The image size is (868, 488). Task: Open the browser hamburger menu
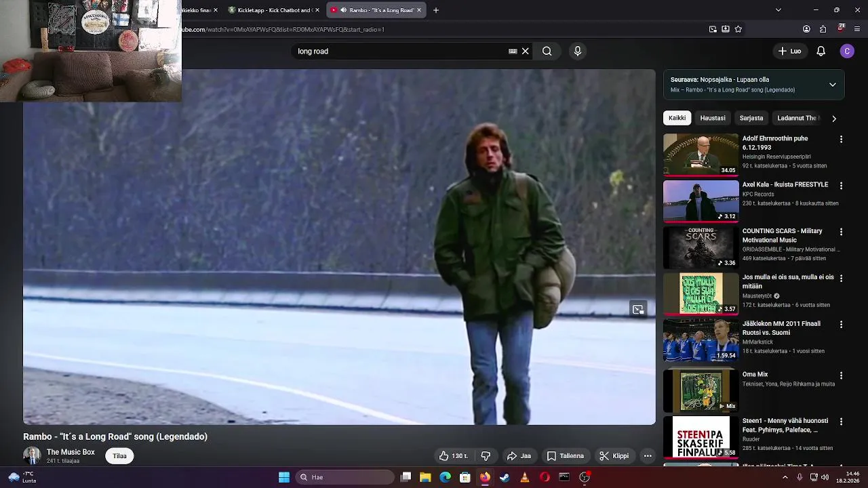[857, 29]
